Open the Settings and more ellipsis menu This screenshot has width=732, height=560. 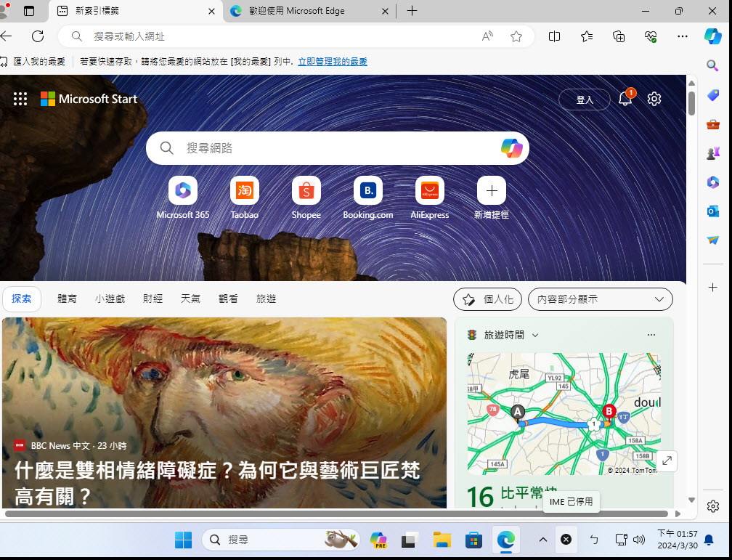682,36
